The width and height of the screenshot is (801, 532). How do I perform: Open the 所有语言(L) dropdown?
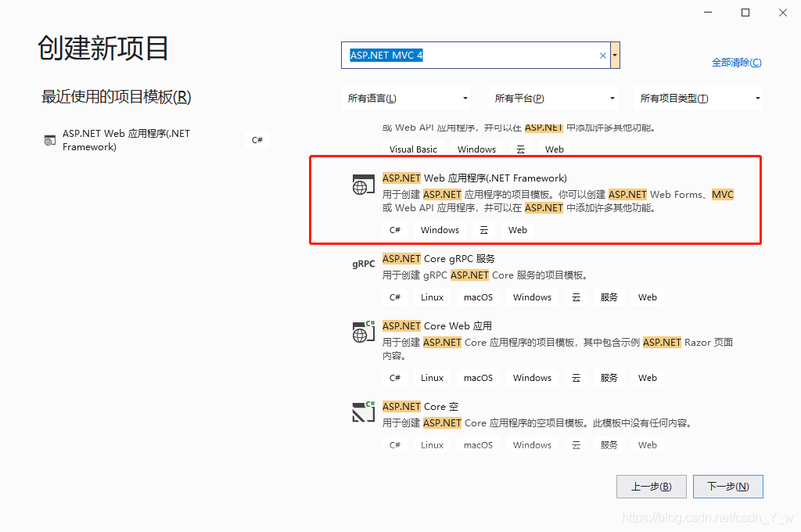point(406,98)
